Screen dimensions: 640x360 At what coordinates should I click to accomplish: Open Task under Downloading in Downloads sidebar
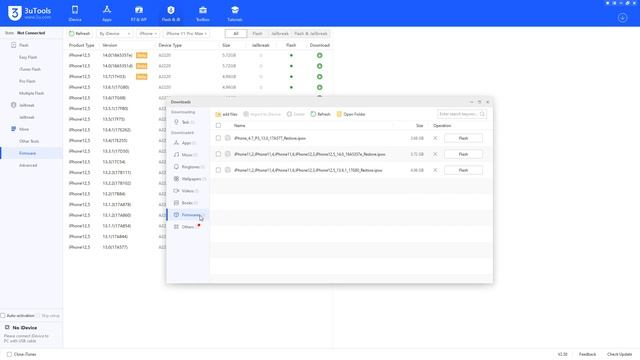tap(184, 122)
